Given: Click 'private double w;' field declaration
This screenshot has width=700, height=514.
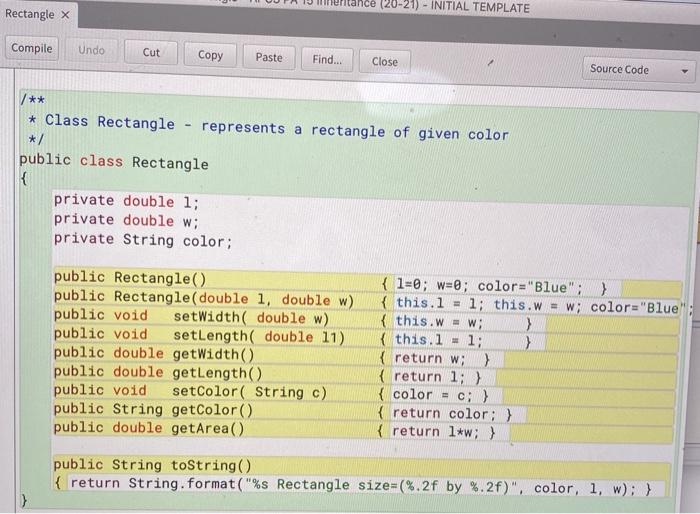Looking at the screenshot, I should (x=126, y=220).
